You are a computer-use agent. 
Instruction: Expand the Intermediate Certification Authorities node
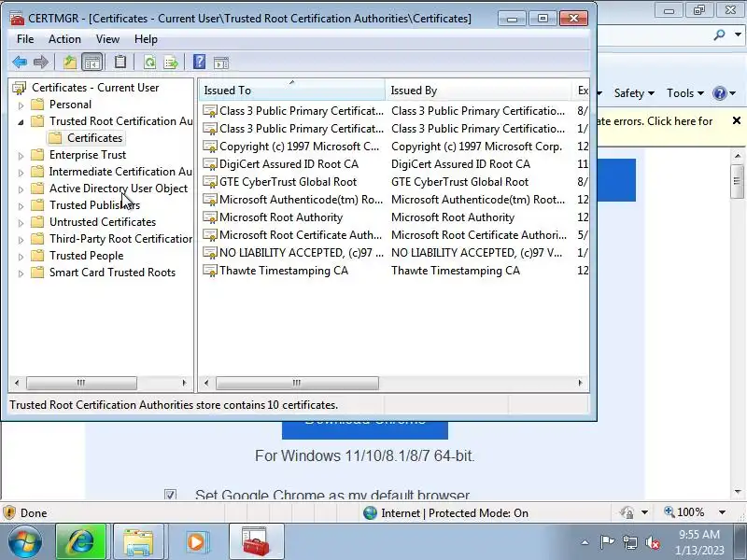[x=21, y=173]
